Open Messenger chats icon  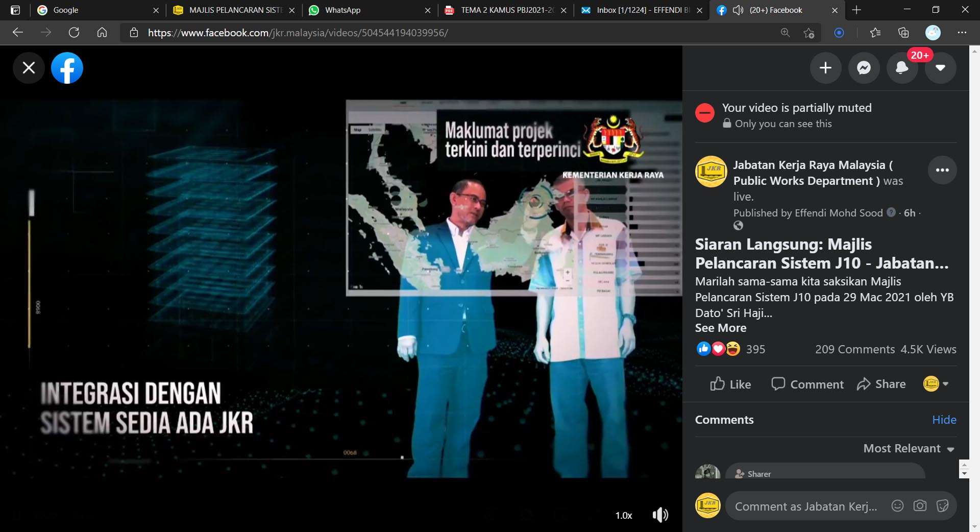tap(864, 67)
